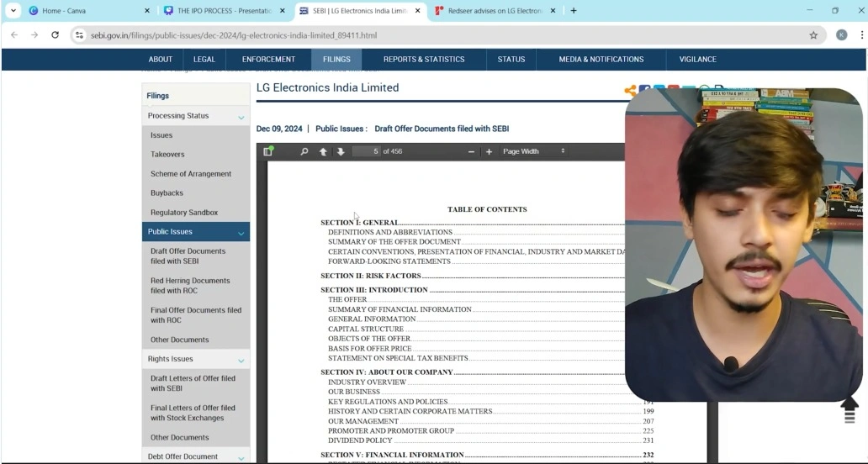This screenshot has height=464, width=868.
Task: Reload the SEBI page
Action: (55, 34)
